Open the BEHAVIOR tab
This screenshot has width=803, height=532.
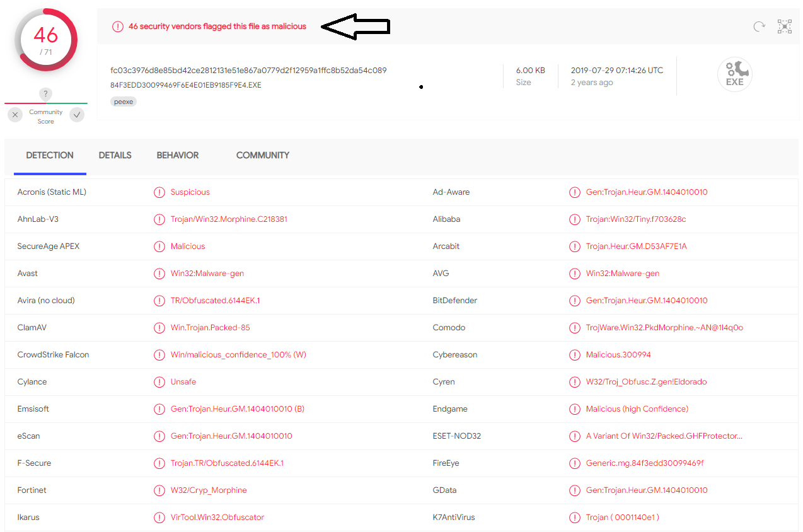[x=178, y=155]
